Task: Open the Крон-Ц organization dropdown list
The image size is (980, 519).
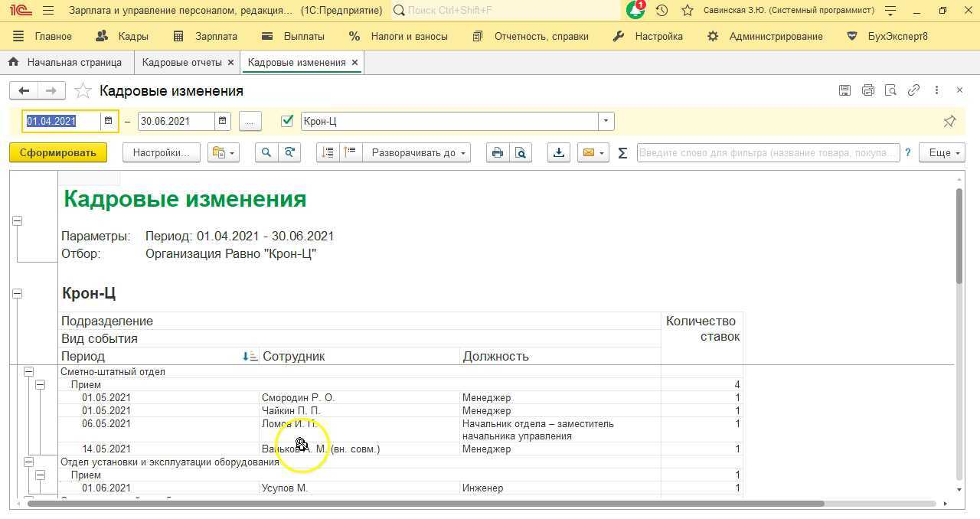Action: click(x=605, y=121)
